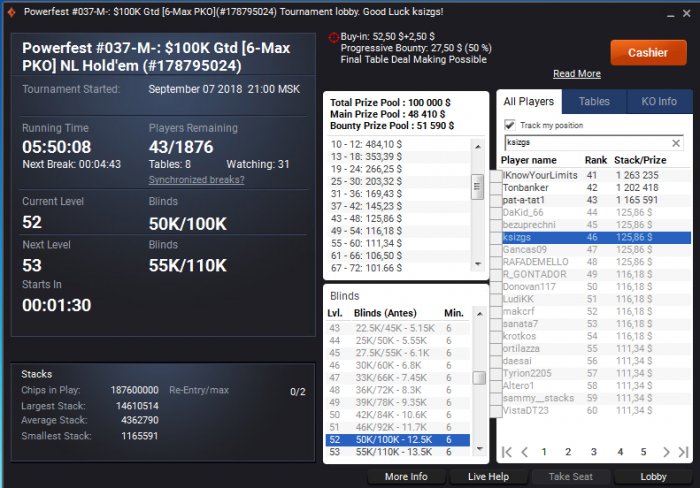Select prize row 43 - 48: 125,86 $

coord(400,218)
